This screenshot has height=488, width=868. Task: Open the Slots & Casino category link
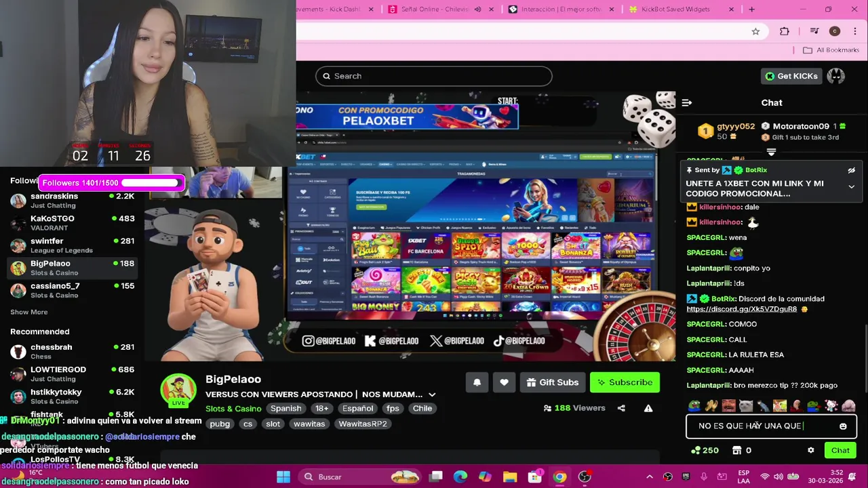click(x=233, y=408)
